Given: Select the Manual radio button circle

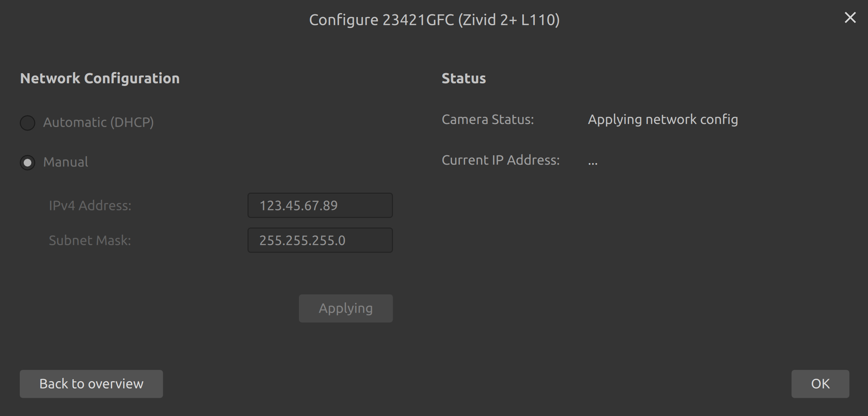Looking at the screenshot, I should point(28,162).
